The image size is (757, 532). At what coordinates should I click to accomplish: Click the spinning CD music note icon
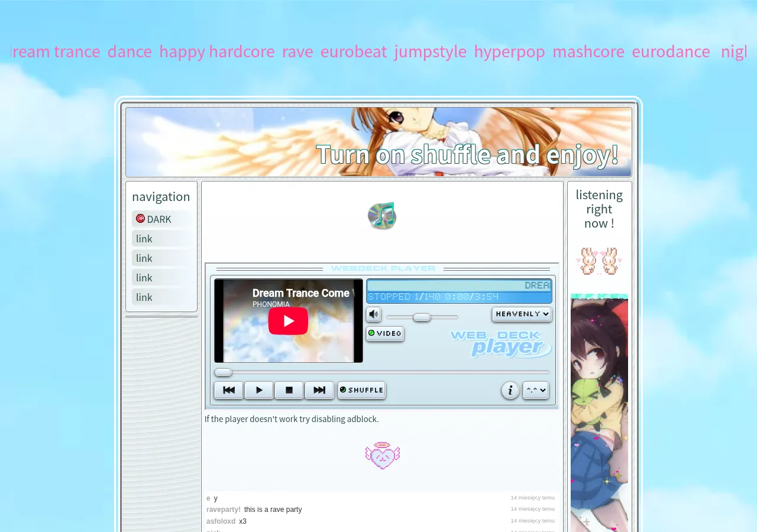point(382,216)
